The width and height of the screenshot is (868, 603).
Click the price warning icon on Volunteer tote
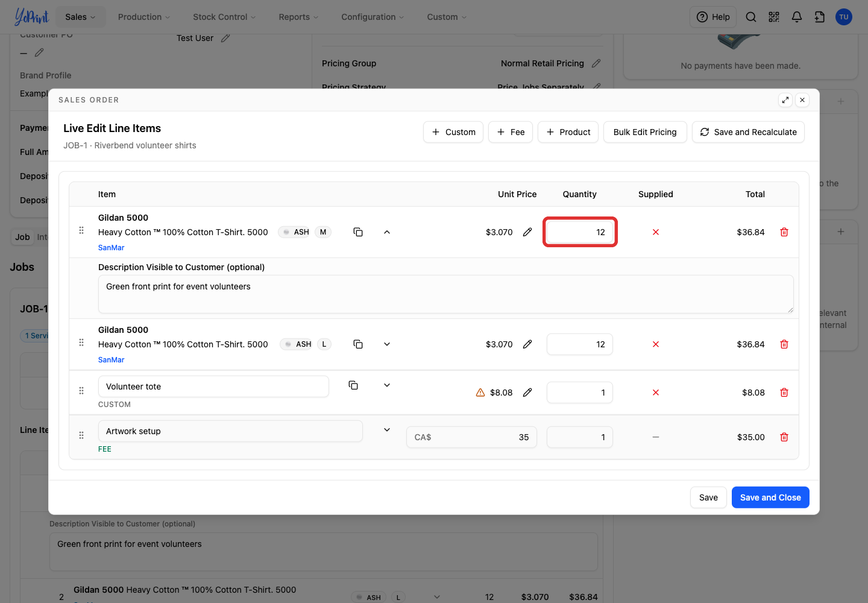(x=480, y=393)
